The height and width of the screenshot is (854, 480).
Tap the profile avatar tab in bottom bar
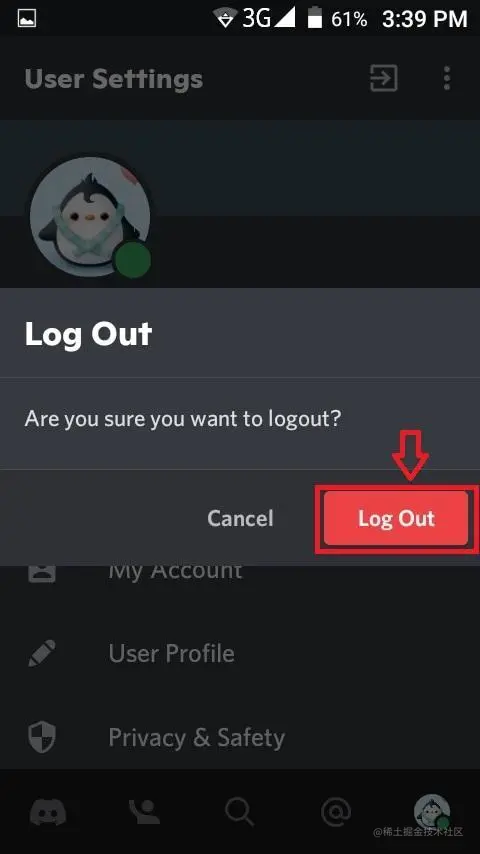[432, 812]
